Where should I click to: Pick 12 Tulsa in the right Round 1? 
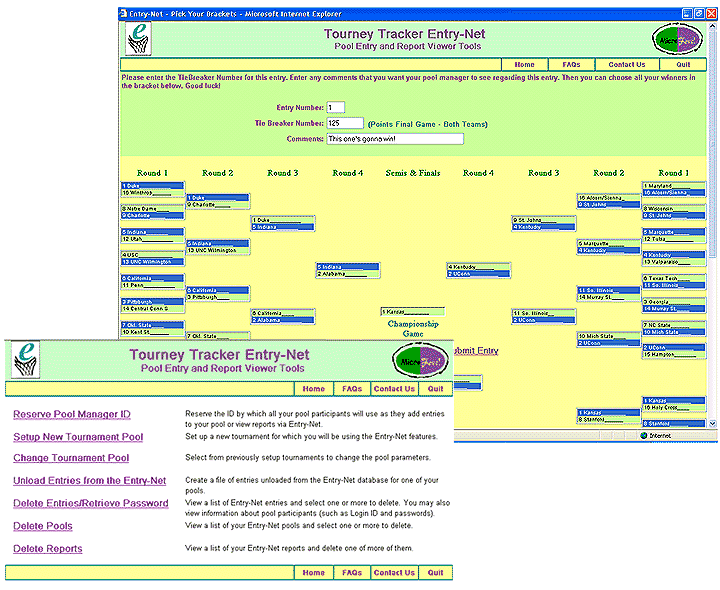point(674,239)
